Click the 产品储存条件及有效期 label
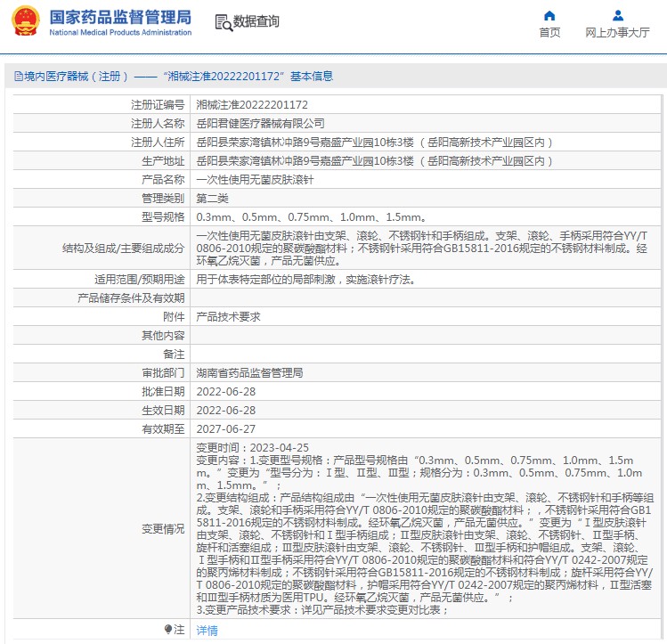The image size is (667, 644). 132,298
